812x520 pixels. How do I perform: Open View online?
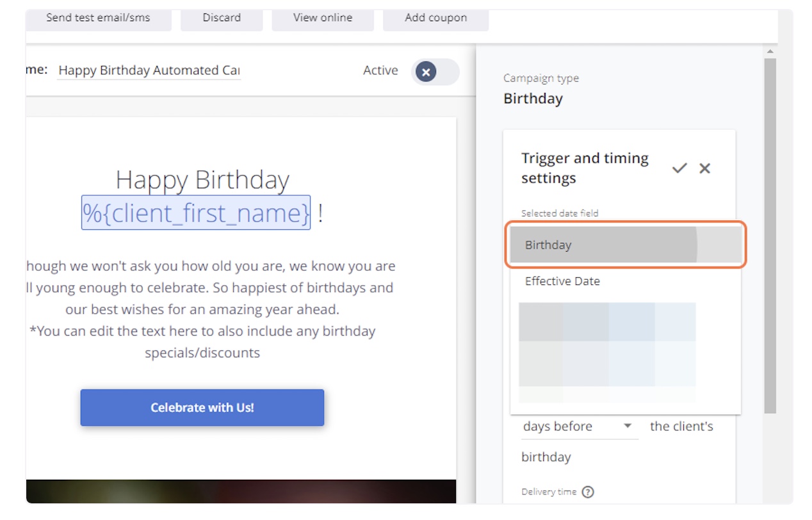pyautogui.click(x=323, y=19)
